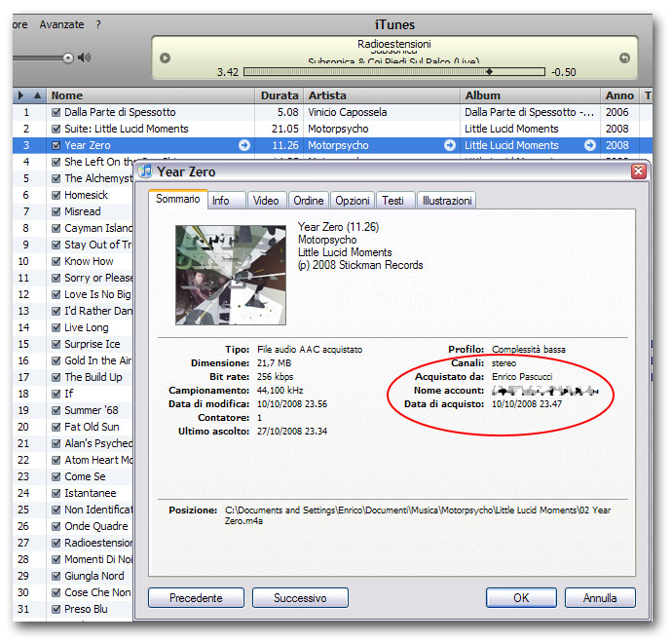
Task: Toggle checkbox for Suite: Little Lucid Moments
Action: point(56,129)
